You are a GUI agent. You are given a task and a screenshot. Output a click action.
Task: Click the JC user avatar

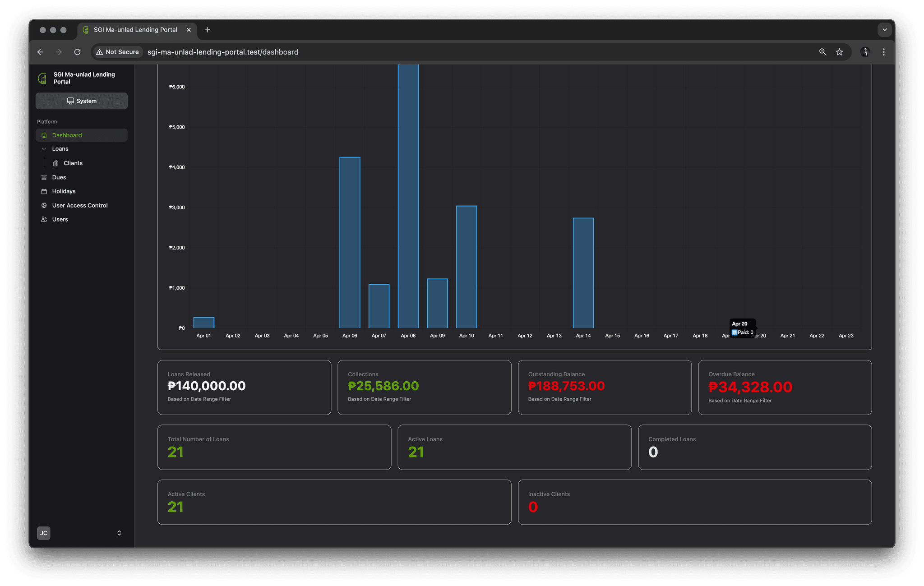coord(44,533)
